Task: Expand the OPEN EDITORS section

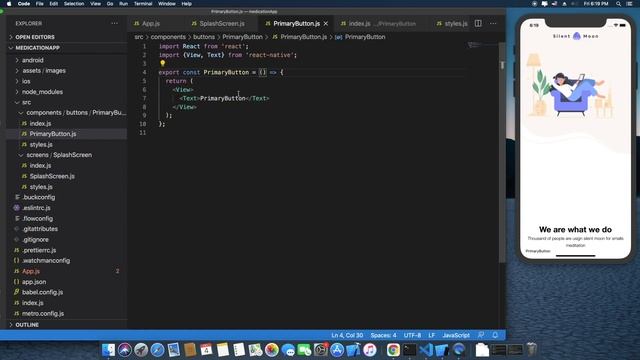Action: pyautogui.click(x=67, y=37)
